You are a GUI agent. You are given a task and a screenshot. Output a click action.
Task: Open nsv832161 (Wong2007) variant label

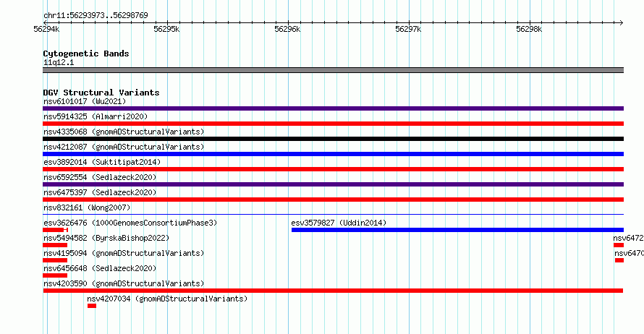[x=87, y=207]
